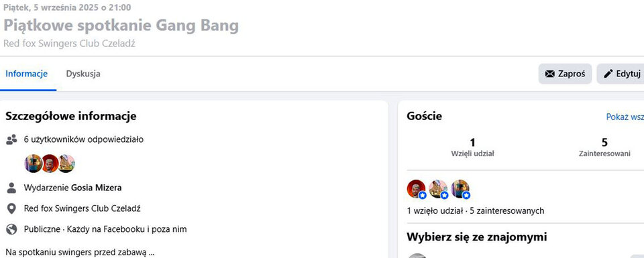Click the pencil icon on Edytuj button
This screenshot has height=258, width=644.
(608, 74)
